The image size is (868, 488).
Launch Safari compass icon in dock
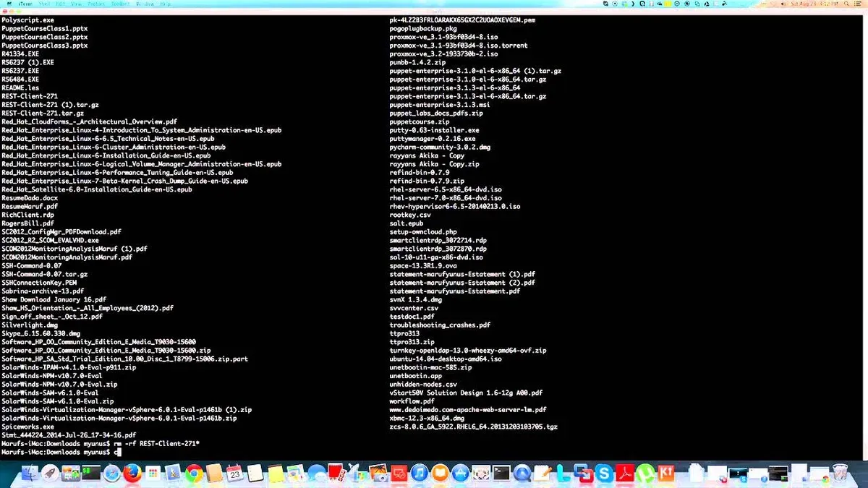(x=111, y=474)
